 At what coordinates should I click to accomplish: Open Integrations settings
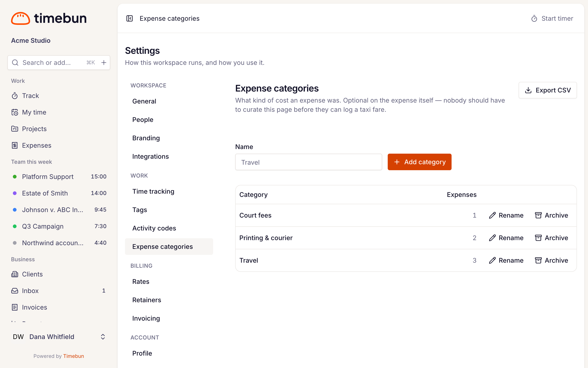click(169, 156)
